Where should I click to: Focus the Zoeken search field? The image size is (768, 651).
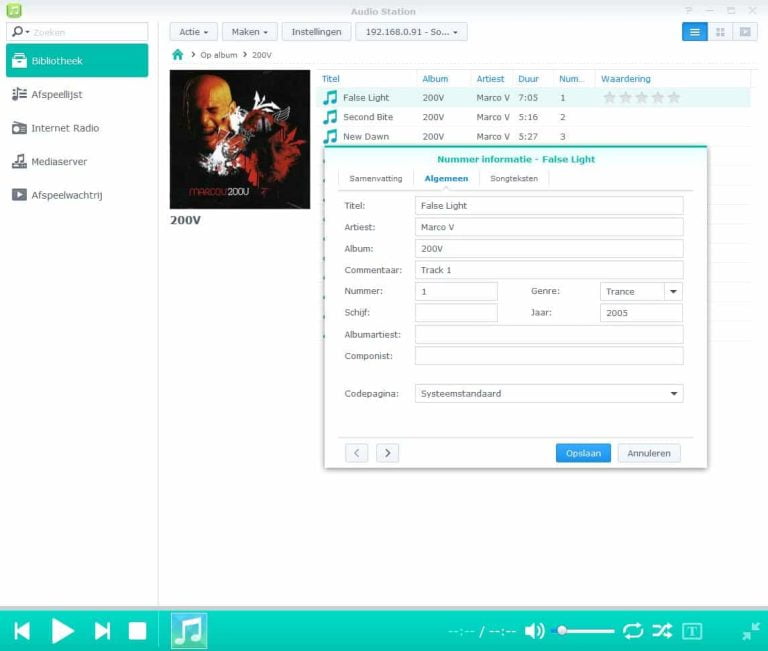click(88, 32)
